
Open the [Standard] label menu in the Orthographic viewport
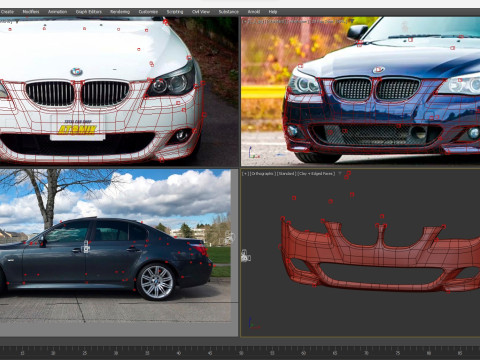286,174
